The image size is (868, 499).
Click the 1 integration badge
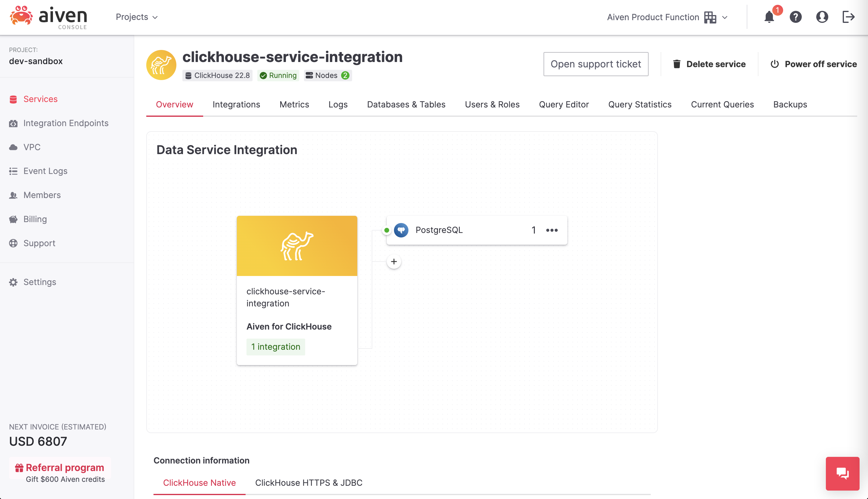275,347
